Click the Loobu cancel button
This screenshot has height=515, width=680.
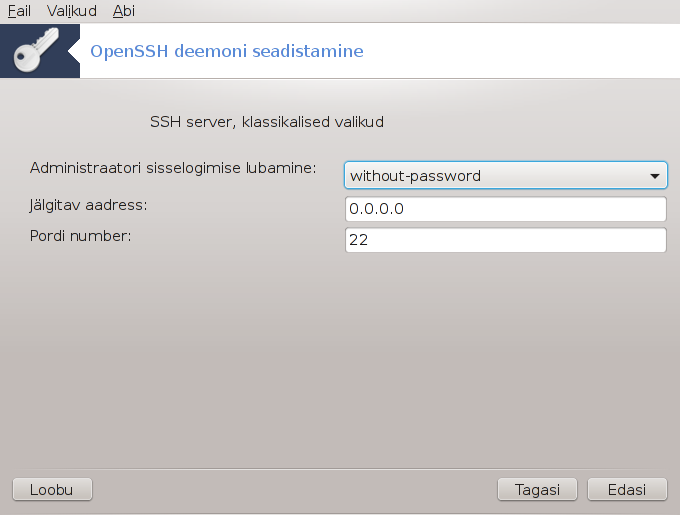[52, 489]
